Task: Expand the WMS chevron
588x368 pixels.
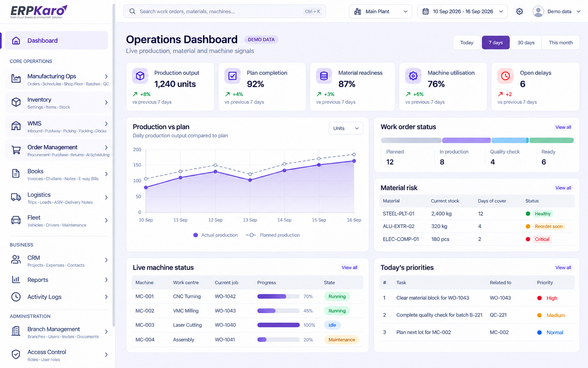Action: click(106, 124)
